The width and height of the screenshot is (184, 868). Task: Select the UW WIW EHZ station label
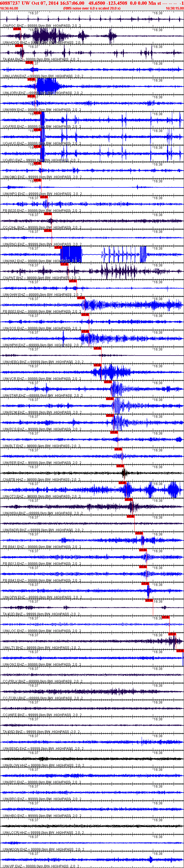42,110
